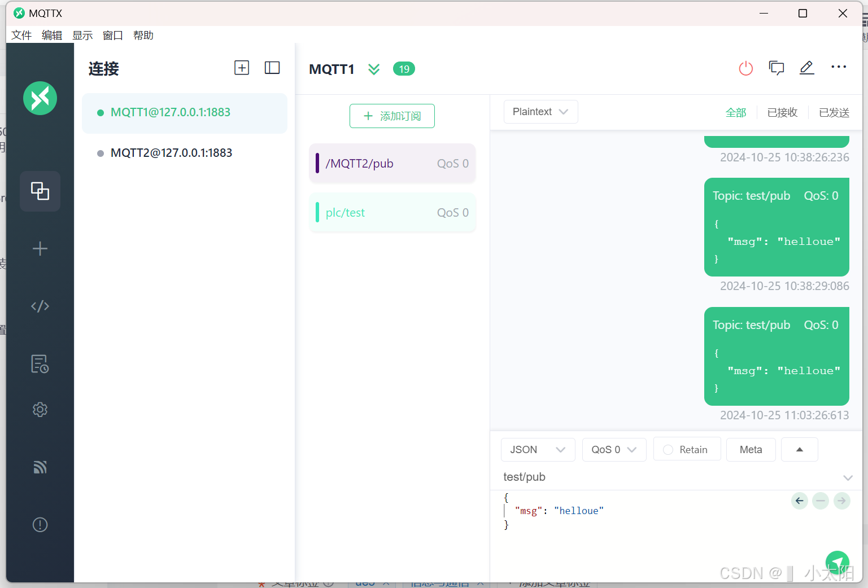Open the 窗口 menu
Screen dimensions: 868x588
113,35
